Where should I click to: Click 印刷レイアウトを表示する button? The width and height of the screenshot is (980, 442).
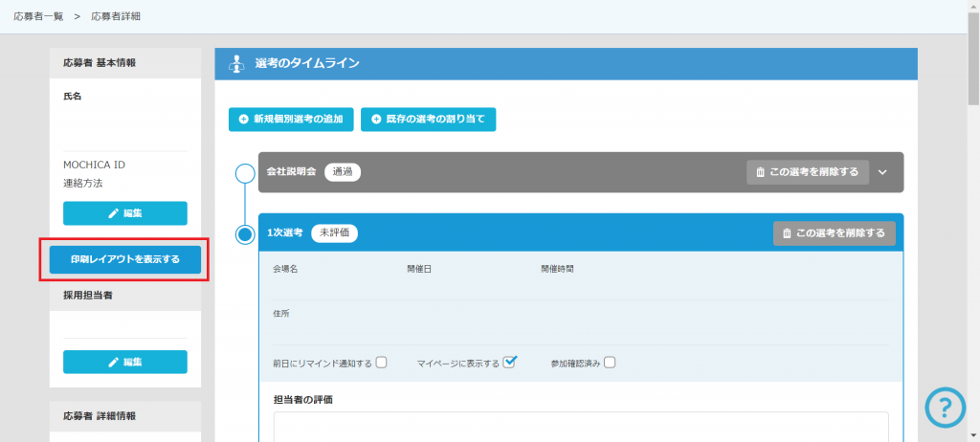tap(124, 259)
